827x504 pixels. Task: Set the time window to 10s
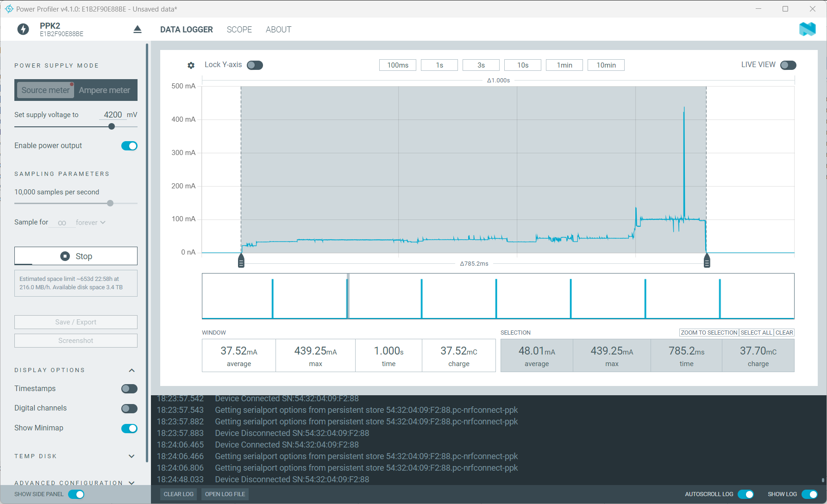[523, 65]
